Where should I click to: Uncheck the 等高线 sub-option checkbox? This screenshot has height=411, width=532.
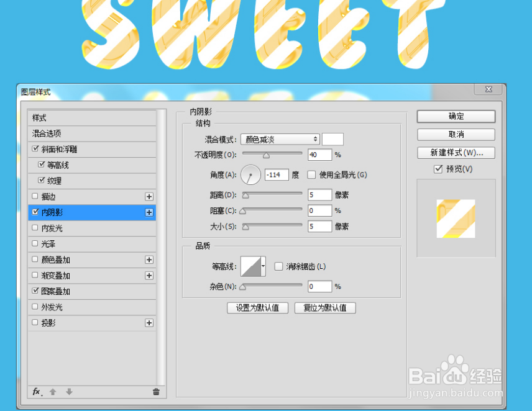(x=41, y=165)
